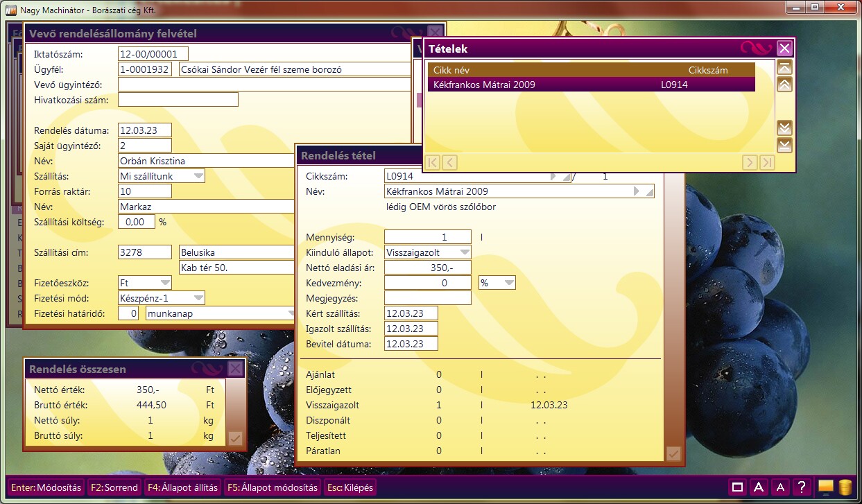This screenshot has height=504, width=862.
Task: Click the Mennyiség input field
Action: pos(427,237)
